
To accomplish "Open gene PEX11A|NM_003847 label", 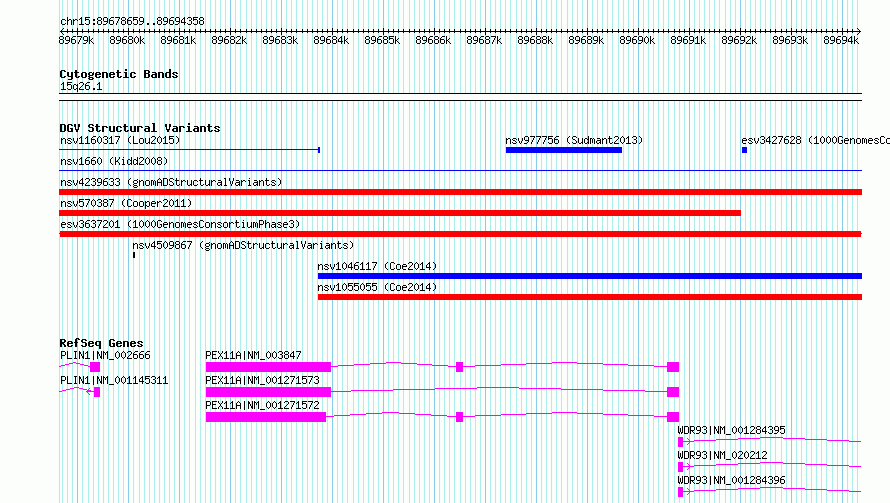I will click(x=253, y=355).
